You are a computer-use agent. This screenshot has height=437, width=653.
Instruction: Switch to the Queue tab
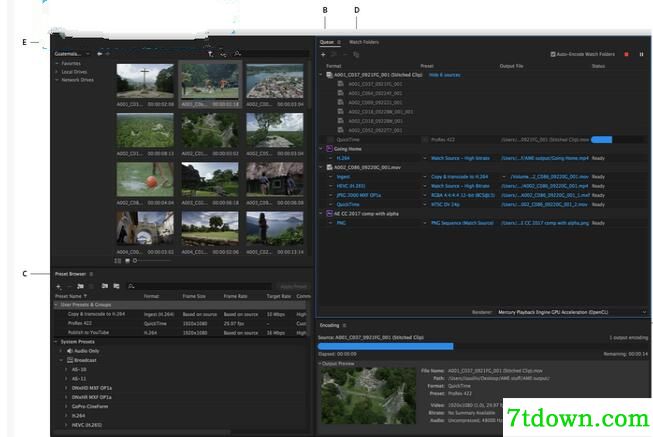(326, 42)
